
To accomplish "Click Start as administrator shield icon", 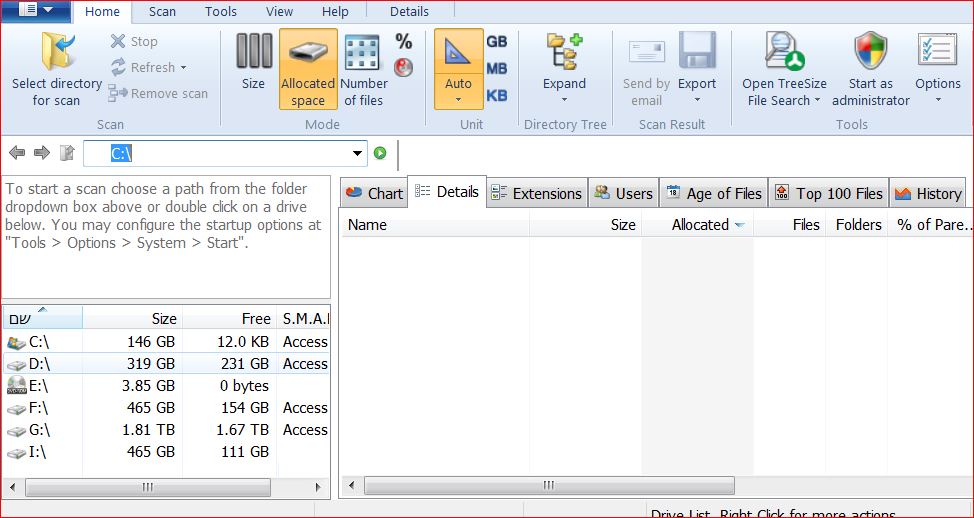I will tap(870, 51).
